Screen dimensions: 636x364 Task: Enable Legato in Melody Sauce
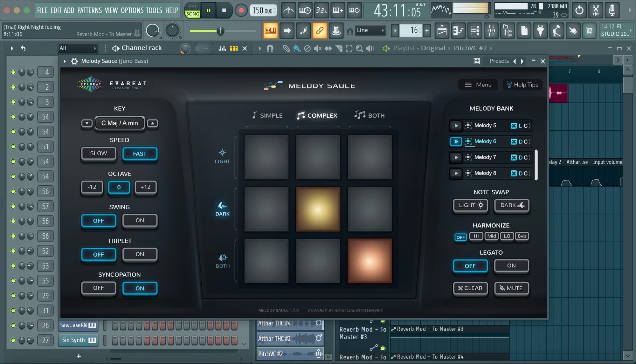[511, 266]
